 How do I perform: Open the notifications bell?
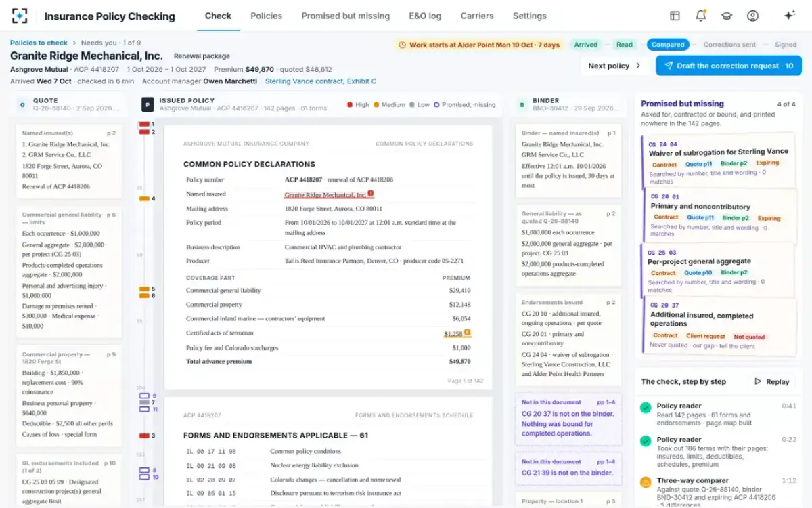pos(700,16)
